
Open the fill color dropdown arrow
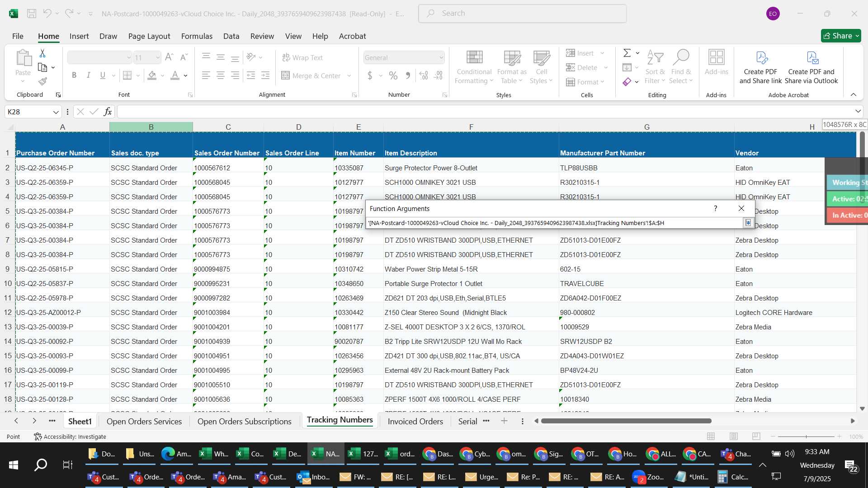click(162, 75)
